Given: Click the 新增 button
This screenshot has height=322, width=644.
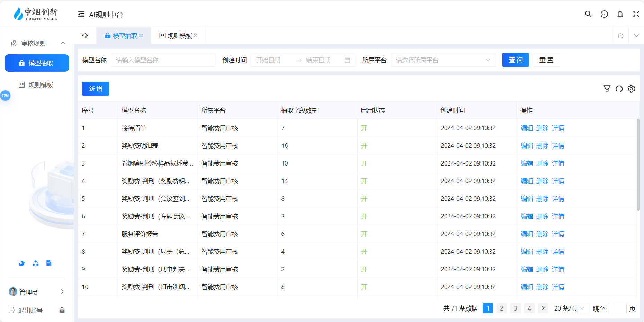Looking at the screenshot, I should 96,89.
